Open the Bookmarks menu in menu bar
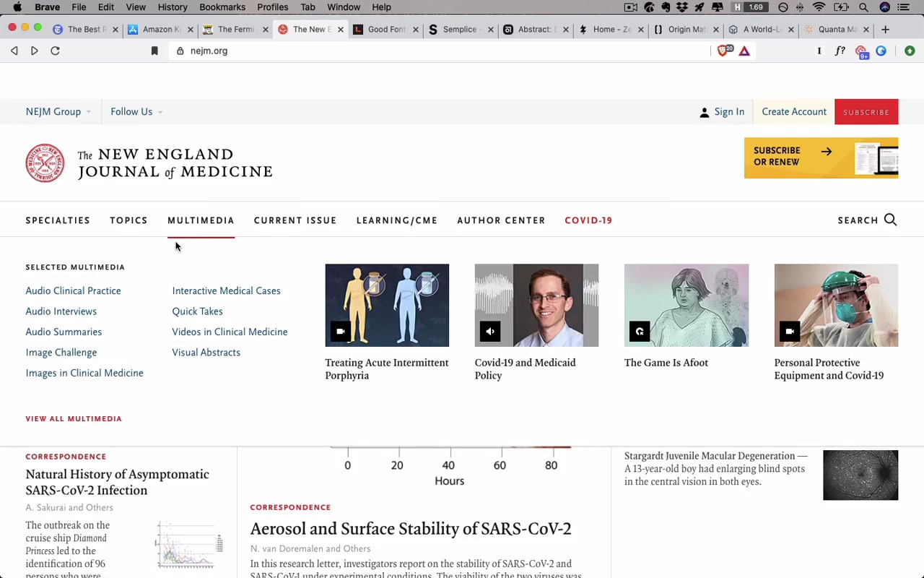This screenshot has width=924, height=578. click(x=222, y=7)
